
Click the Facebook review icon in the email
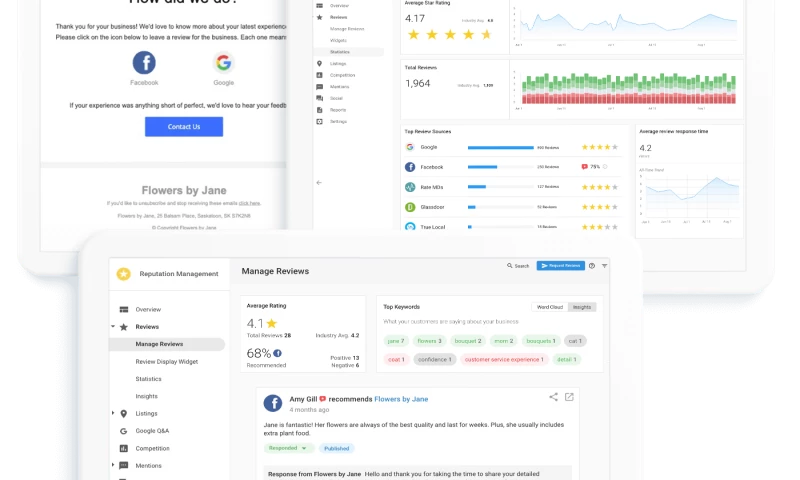click(144, 64)
